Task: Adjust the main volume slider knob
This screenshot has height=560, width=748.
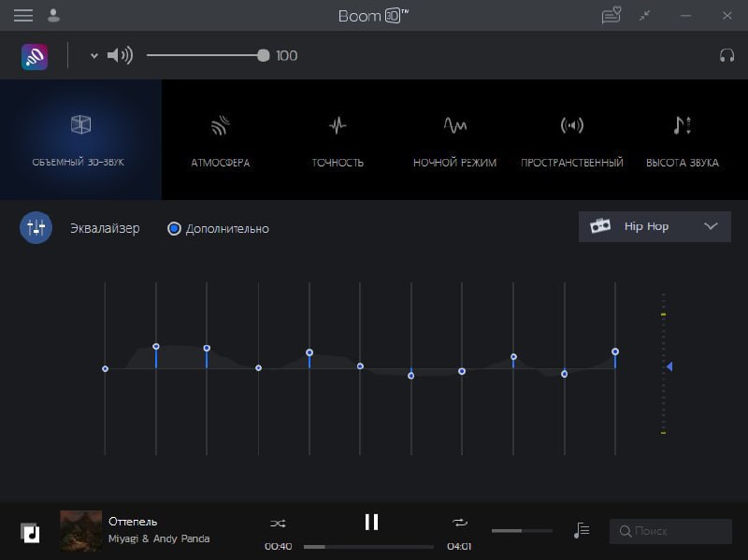Action: pyautogui.click(x=263, y=56)
